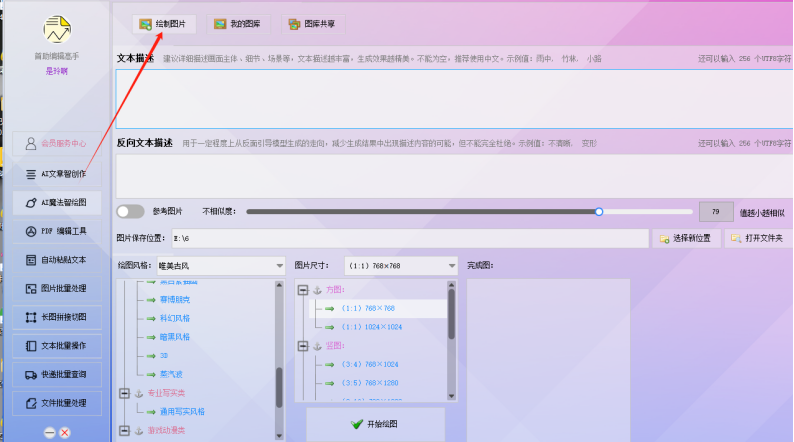Click the 文本批量操作 sidebar icon
This screenshot has height=442, width=794.
click(x=31, y=346)
